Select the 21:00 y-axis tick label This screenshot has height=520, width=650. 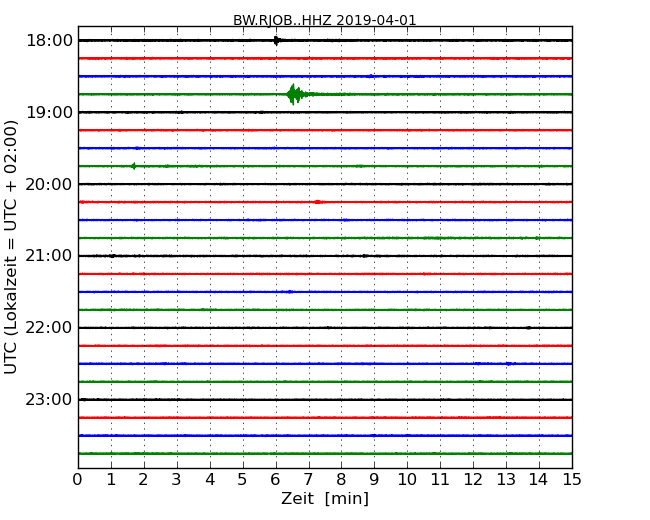click(x=49, y=256)
